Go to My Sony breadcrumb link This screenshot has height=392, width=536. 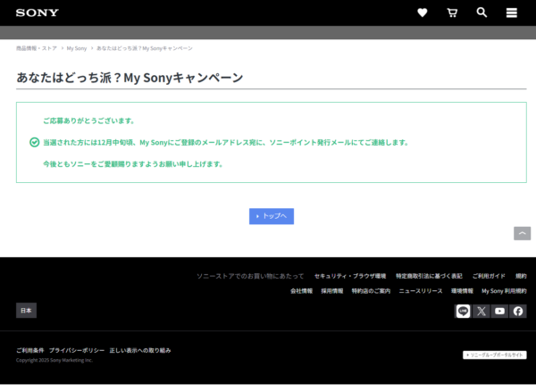(77, 48)
